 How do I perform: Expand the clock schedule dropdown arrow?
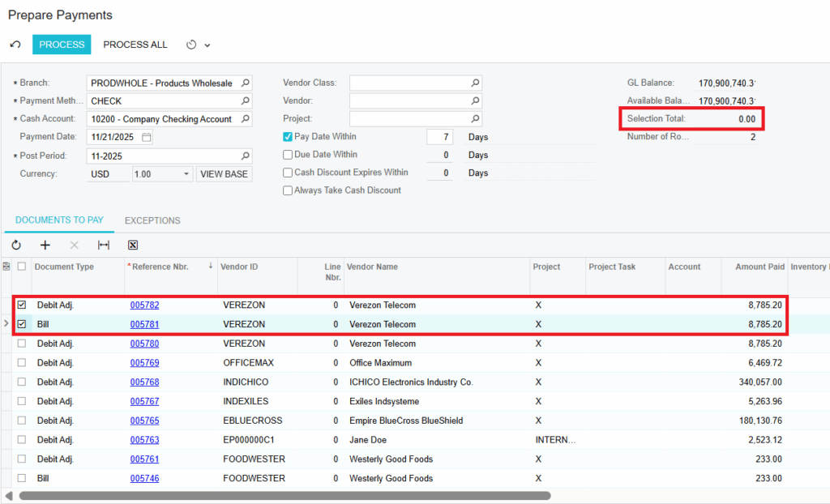207,45
